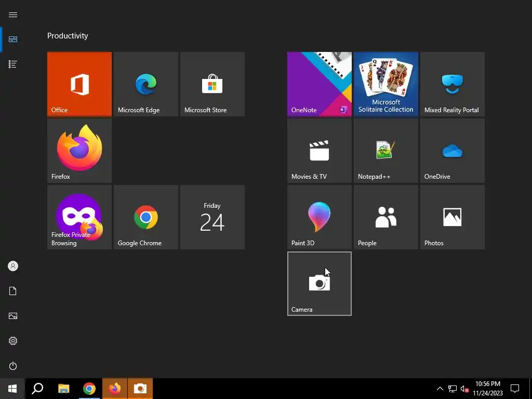The height and width of the screenshot is (399, 532).
Task: Launch the Camera tile
Action: tap(320, 284)
